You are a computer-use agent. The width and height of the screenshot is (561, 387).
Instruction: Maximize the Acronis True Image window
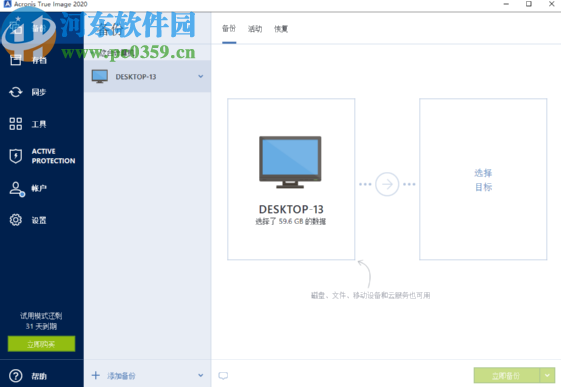[529, 4]
